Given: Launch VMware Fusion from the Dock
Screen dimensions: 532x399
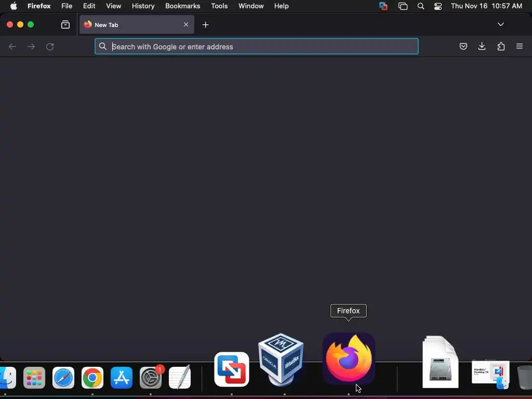Looking at the screenshot, I should tap(232, 369).
